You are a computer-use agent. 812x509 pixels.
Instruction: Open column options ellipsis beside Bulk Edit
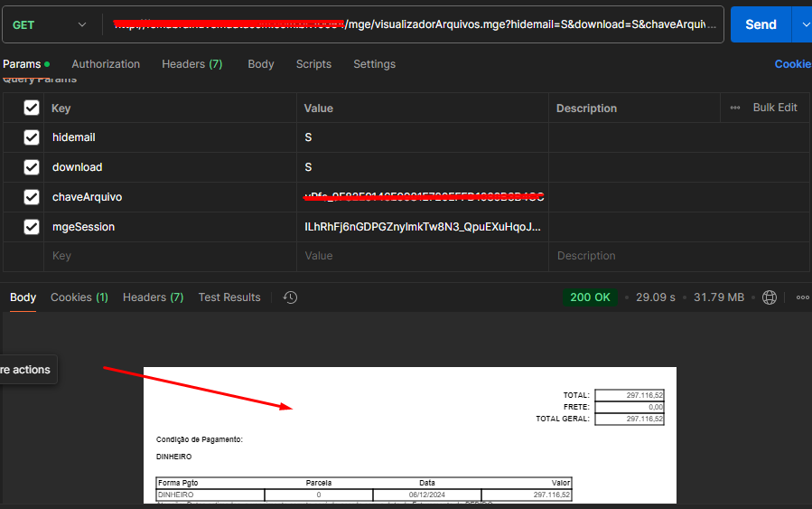[x=735, y=108]
